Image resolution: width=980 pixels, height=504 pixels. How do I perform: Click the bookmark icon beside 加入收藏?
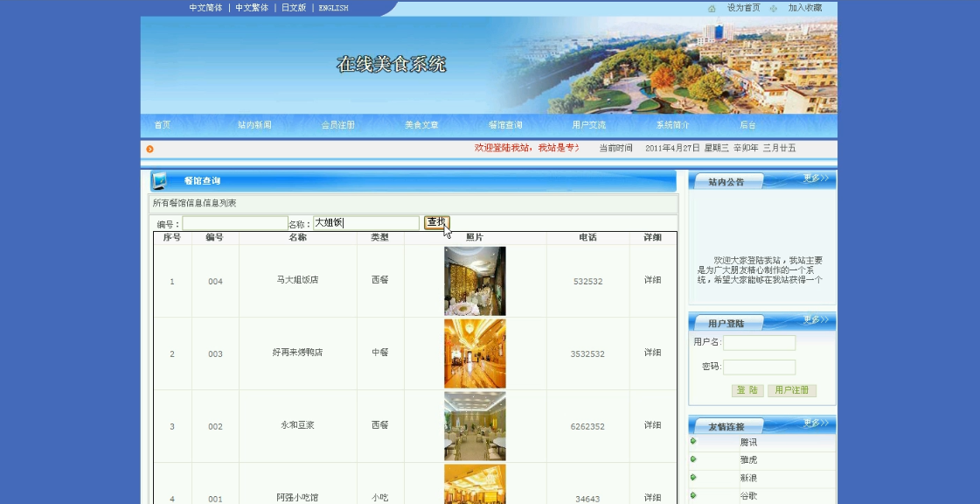click(x=774, y=9)
